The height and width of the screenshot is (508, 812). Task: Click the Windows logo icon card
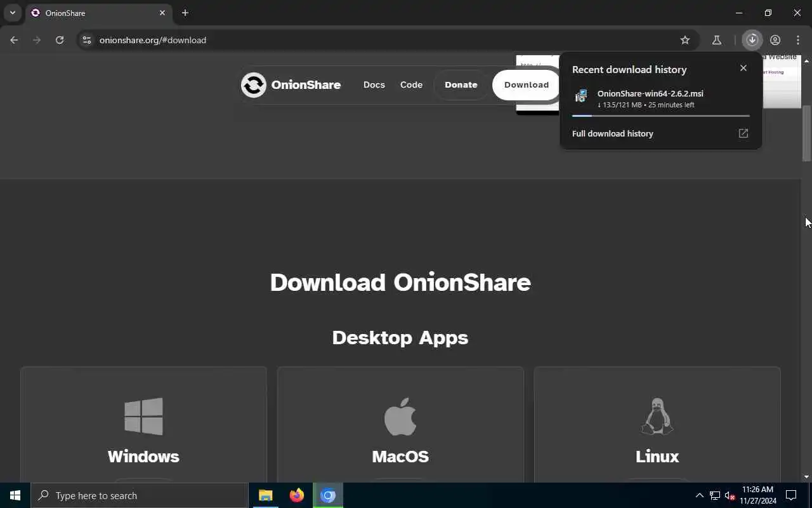[x=143, y=417]
